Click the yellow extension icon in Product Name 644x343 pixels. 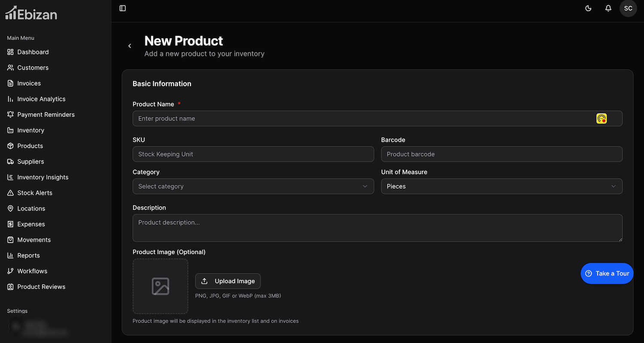(601, 118)
